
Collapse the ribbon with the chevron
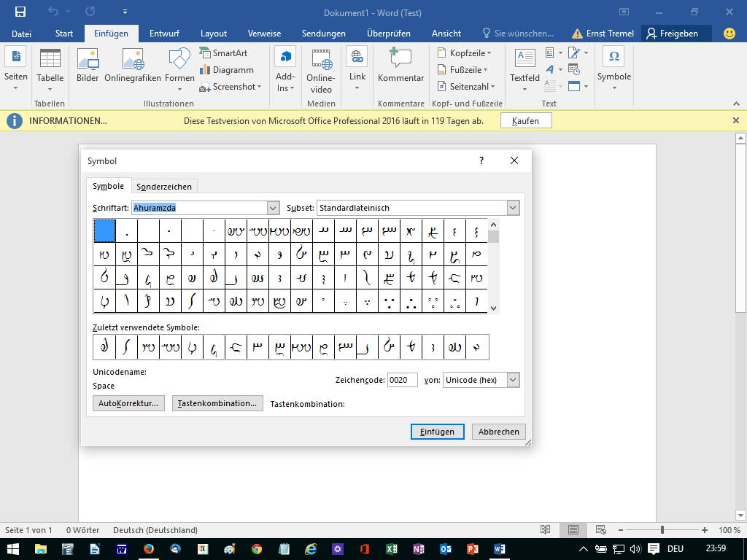point(736,104)
